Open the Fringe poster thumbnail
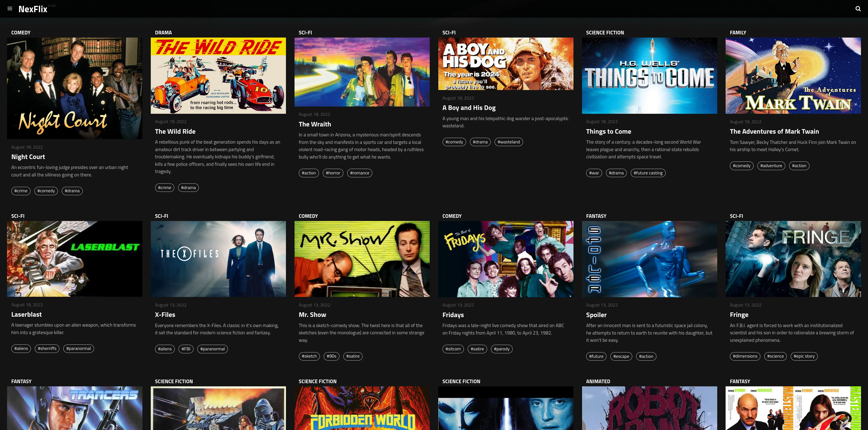The width and height of the screenshot is (868, 430). click(793, 259)
